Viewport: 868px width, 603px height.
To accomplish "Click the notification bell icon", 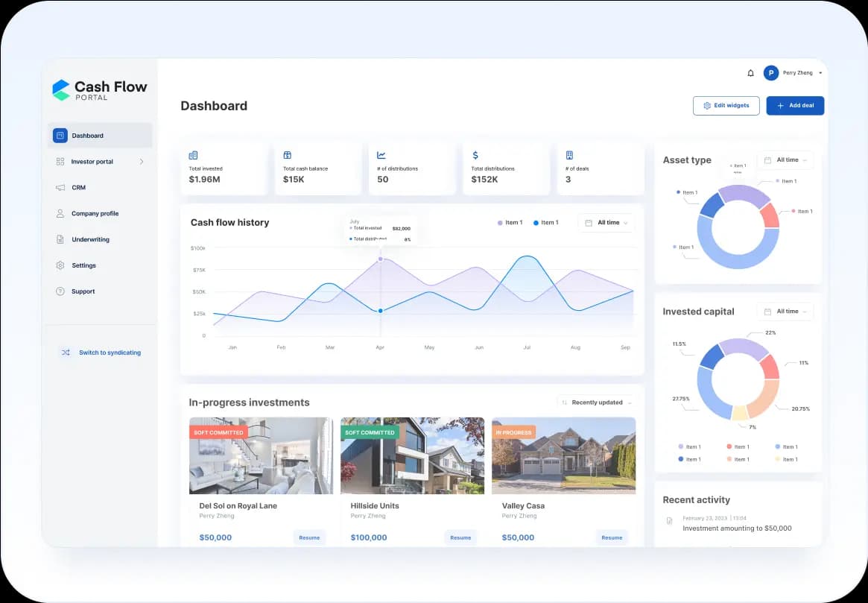I will [x=750, y=73].
